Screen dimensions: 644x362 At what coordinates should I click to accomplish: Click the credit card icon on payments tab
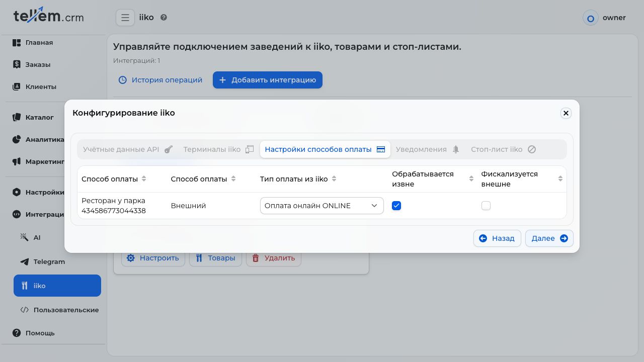[x=381, y=149]
